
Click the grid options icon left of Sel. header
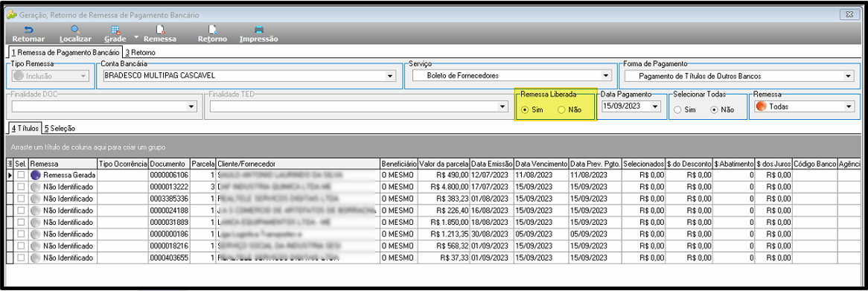[x=9, y=164]
